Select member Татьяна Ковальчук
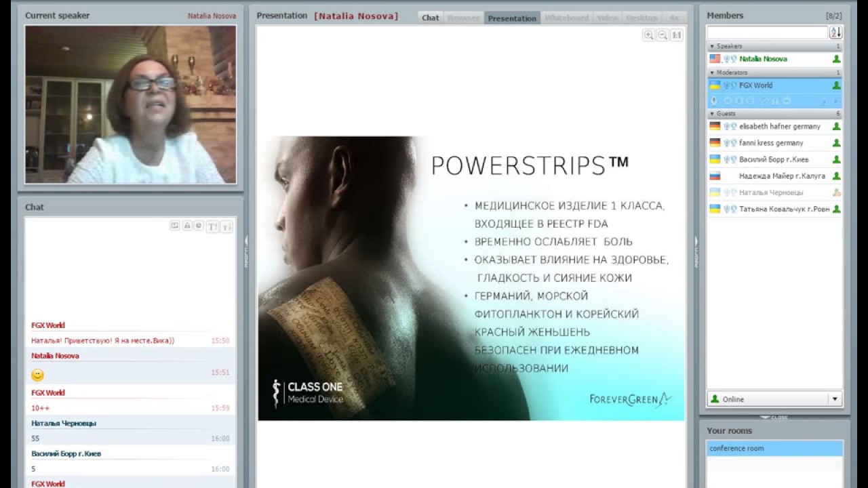This screenshot has width=868, height=488. [774, 209]
